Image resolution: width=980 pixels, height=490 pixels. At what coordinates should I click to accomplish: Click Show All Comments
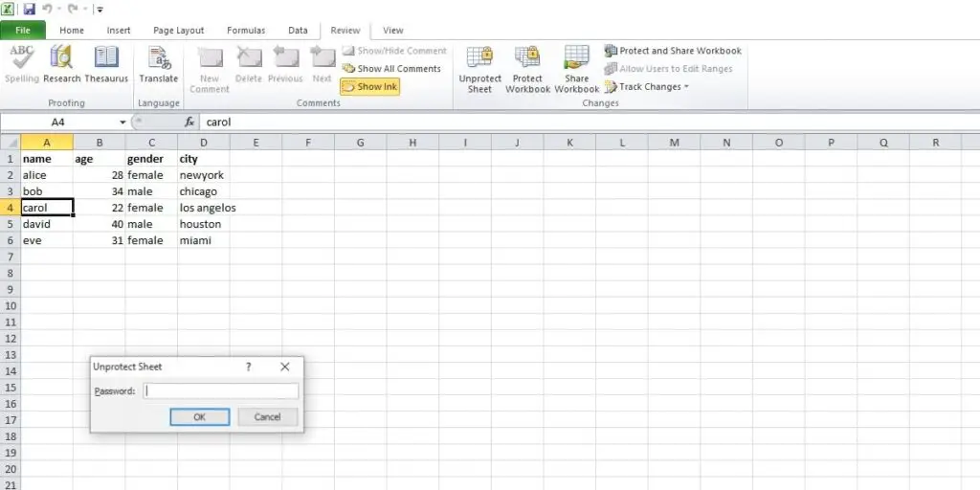point(391,69)
